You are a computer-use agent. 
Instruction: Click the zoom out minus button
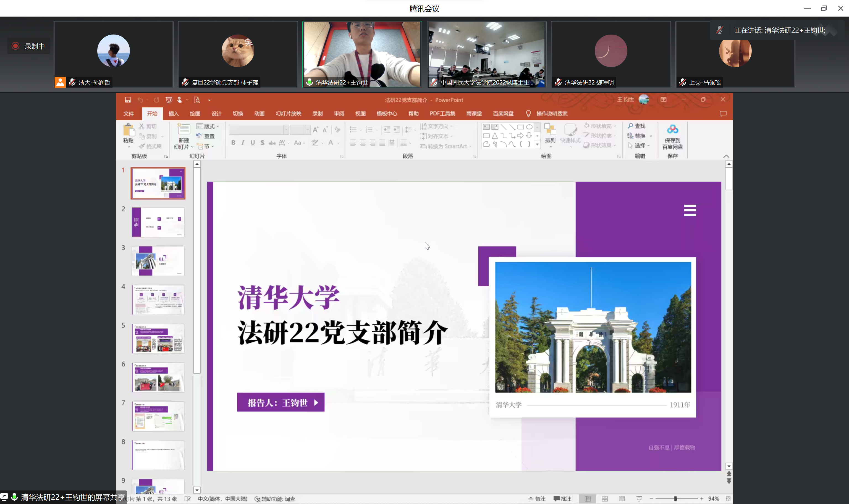tap(651, 499)
